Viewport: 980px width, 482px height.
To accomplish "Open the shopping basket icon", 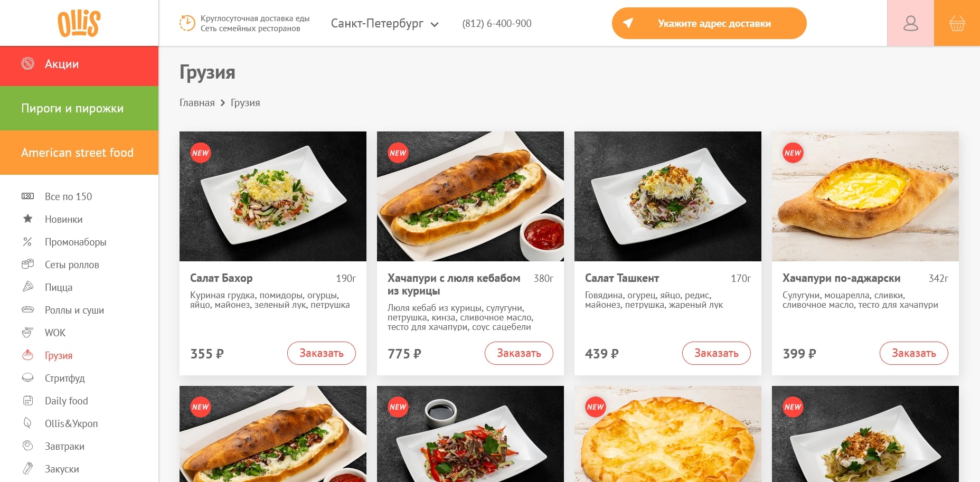I will click(957, 23).
